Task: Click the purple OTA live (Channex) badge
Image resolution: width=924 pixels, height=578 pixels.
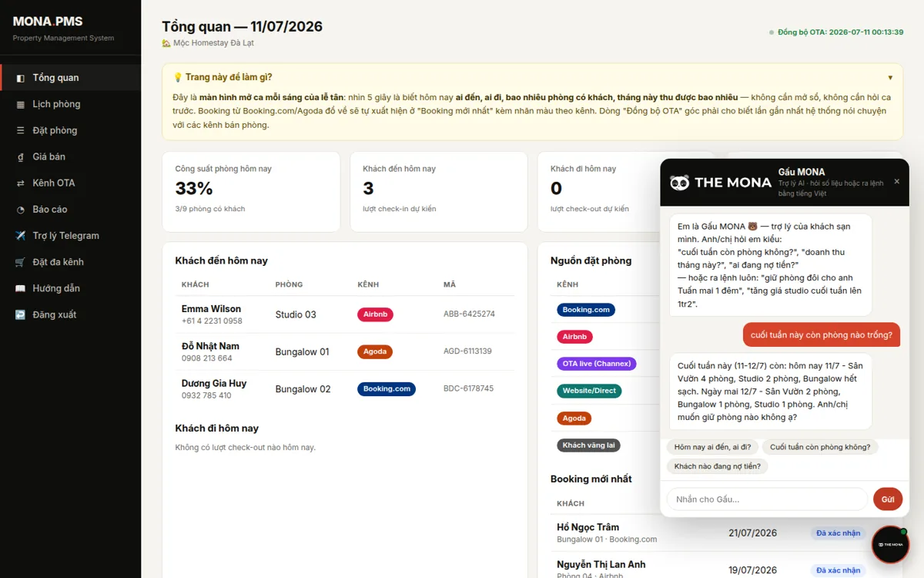Action: [x=597, y=364]
